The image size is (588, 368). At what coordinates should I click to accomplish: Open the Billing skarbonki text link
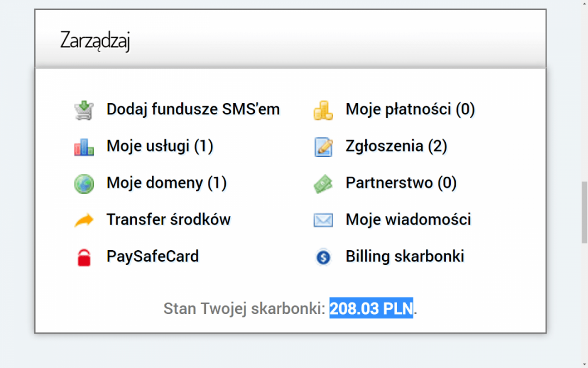(x=405, y=256)
